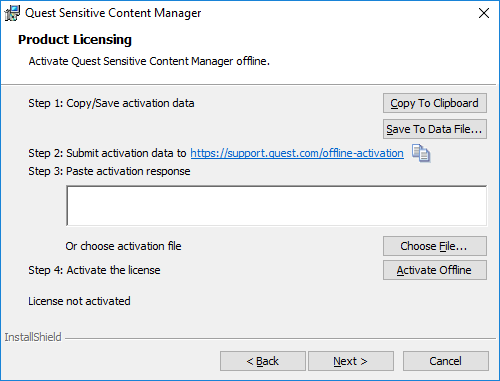
Task: Click the installer icon in the title bar
Action: [12, 13]
